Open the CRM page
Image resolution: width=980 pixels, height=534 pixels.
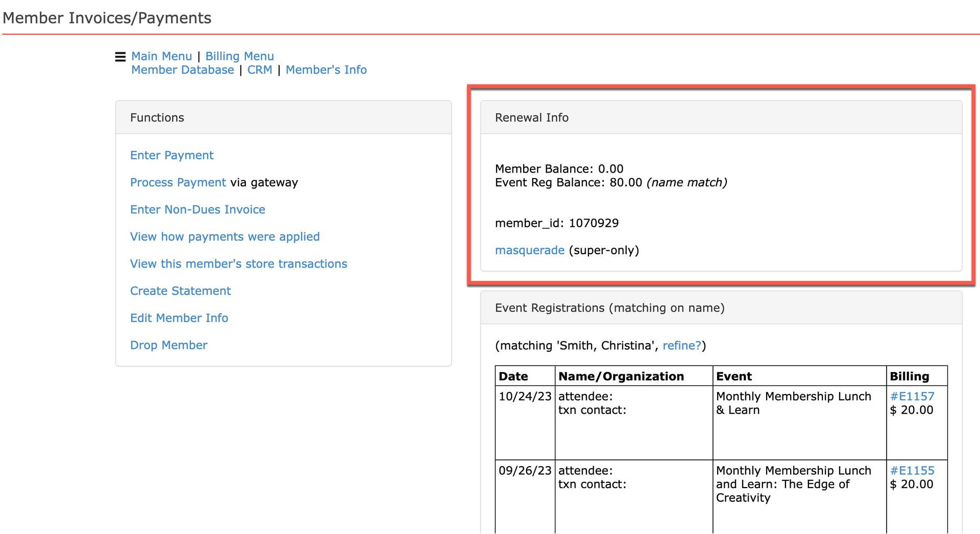point(260,70)
